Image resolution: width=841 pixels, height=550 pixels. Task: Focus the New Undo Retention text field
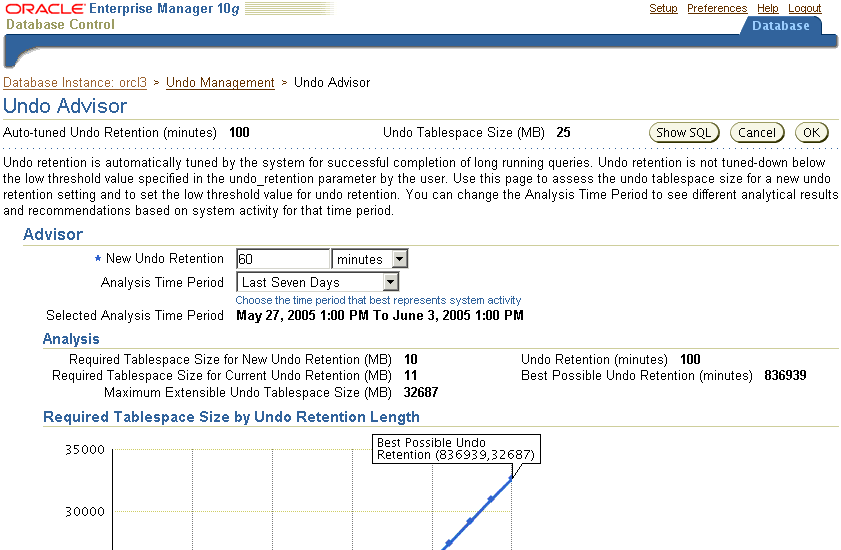[283, 259]
